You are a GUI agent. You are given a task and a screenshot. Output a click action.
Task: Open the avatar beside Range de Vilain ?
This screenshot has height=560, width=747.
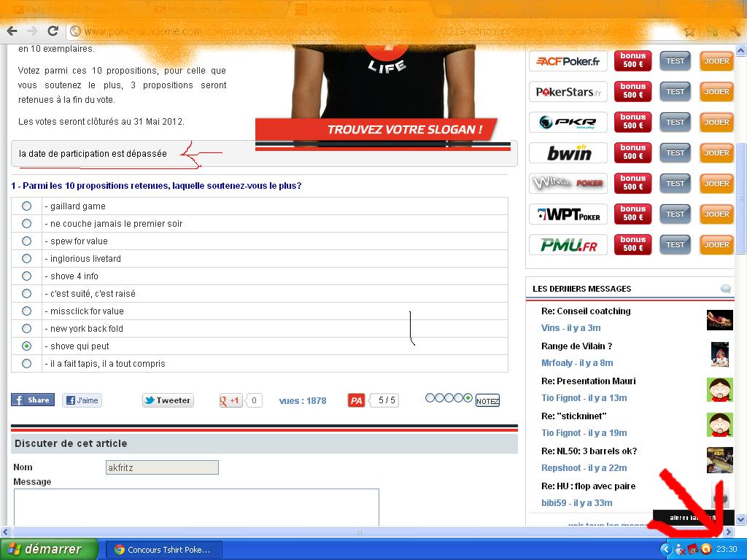pyautogui.click(x=719, y=354)
